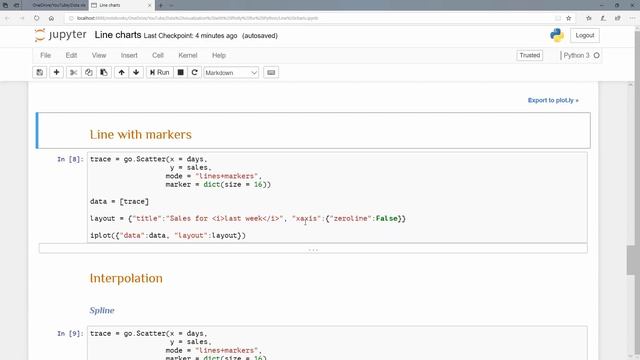Save and checkpoint the notebook

(x=40, y=73)
